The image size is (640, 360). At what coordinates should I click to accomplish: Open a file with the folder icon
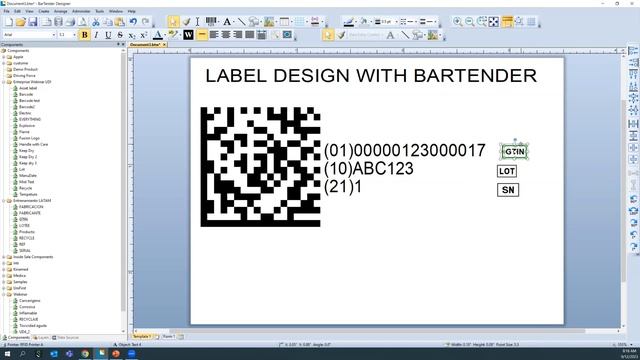(x=21, y=22)
